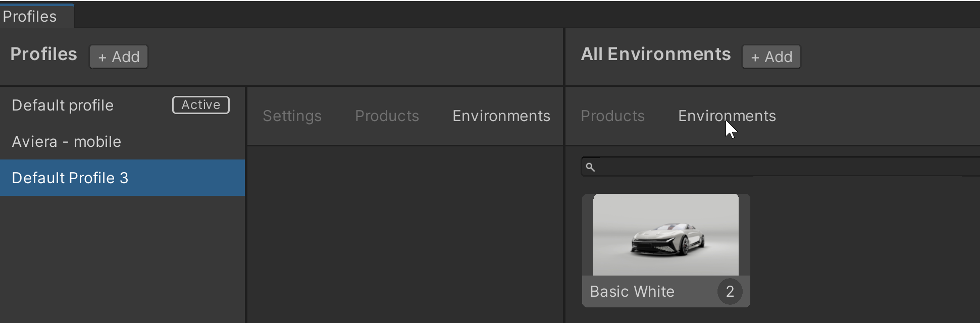Switch to the Products tab of the profile
The image size is (980, 323).
tap(387, 116)
